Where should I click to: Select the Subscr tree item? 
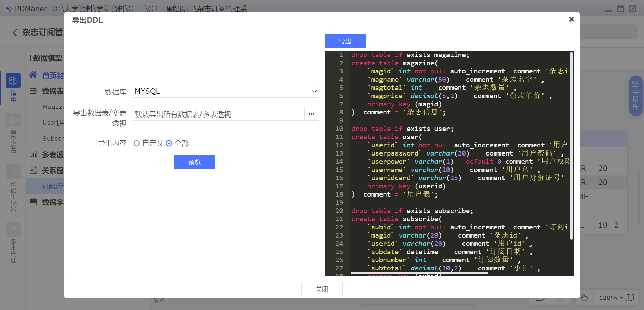pos(53,138)
